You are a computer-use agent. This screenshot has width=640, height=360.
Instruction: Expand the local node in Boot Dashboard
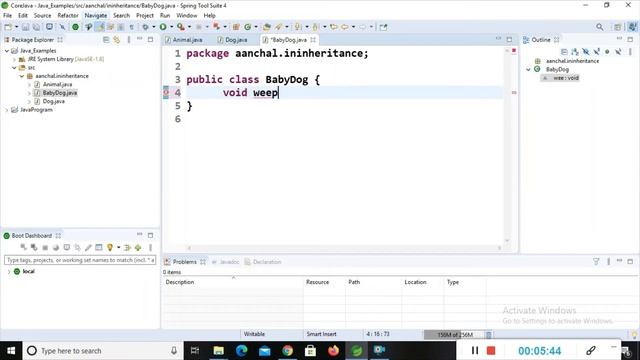click(x=9, y=271)
